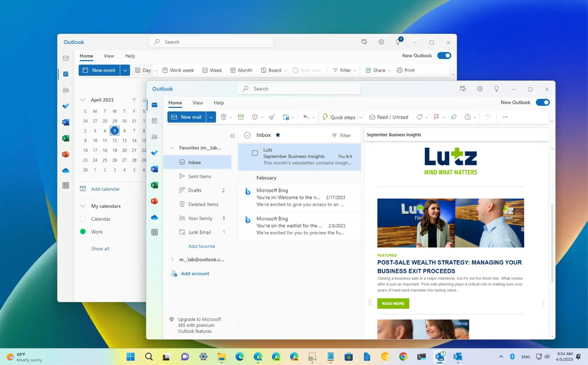Viewport: 588px width, 365px height.
Task: Open the Help tab in the calendar window
Action: pos(130,56)
